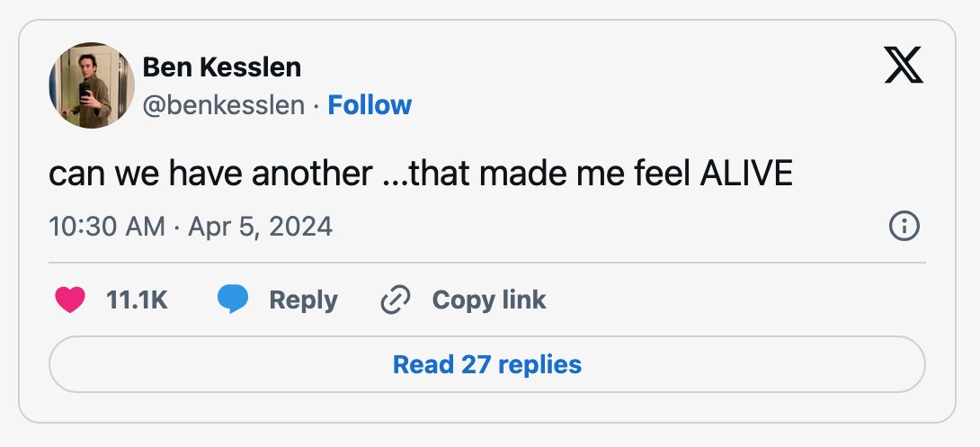Click the Twitter info circle icon
Viewport: 980px width, 447px height.
pyautogui.click(x=904, y=226)
